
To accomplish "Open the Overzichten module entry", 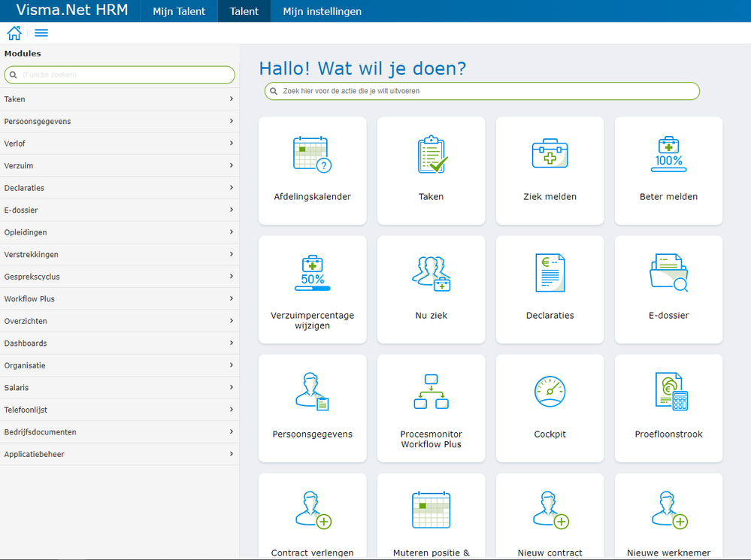I will (120, 321).
